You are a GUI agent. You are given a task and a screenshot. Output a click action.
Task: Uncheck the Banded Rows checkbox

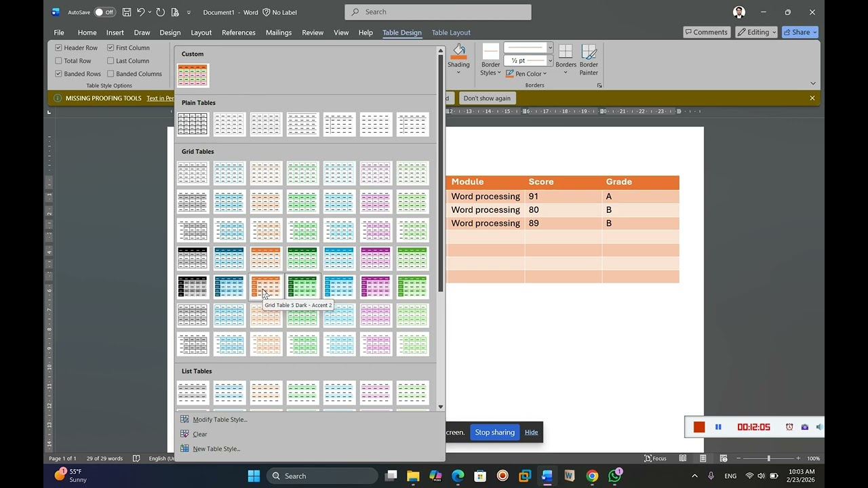click(x=58, y=73)
